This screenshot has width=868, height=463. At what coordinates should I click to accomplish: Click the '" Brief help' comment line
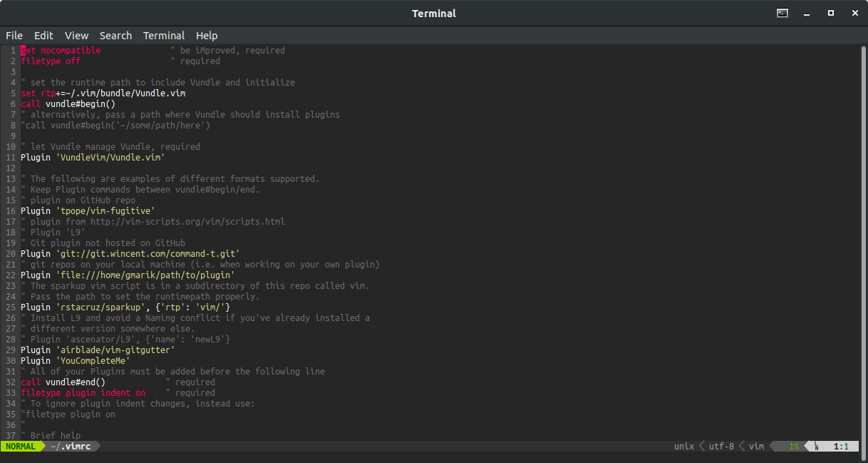coord(51,436)
